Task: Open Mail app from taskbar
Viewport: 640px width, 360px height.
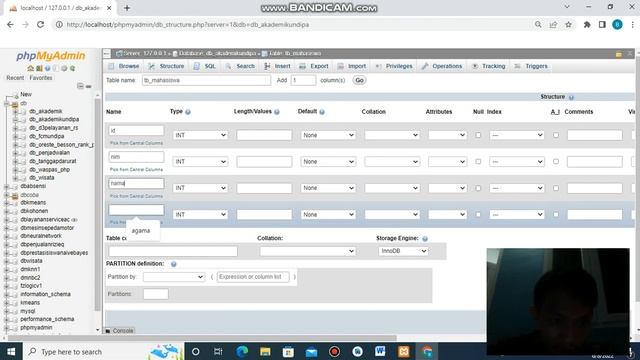Action: click(311, 351)
